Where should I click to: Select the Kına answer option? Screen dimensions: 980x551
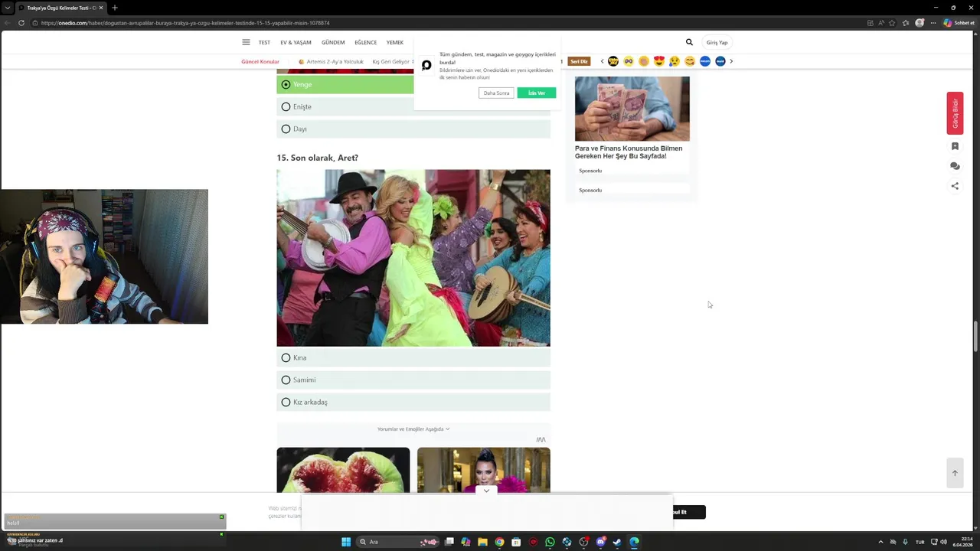[413, 357]
